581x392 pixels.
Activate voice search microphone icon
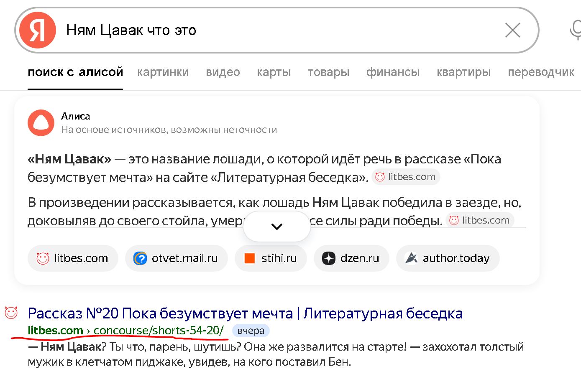pyautogui.click(x=576, y=30)
